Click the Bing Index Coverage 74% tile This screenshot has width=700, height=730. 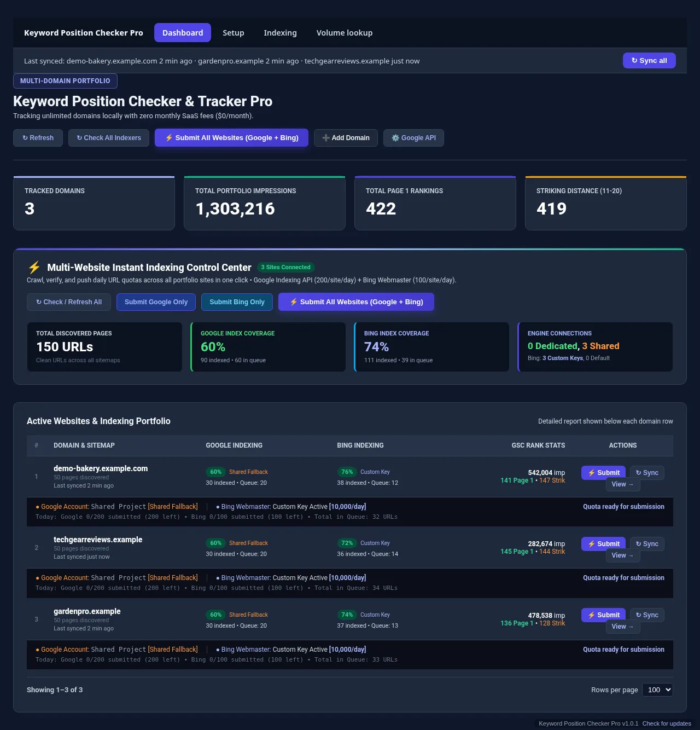pyautogui.click(x=431, y=347)
